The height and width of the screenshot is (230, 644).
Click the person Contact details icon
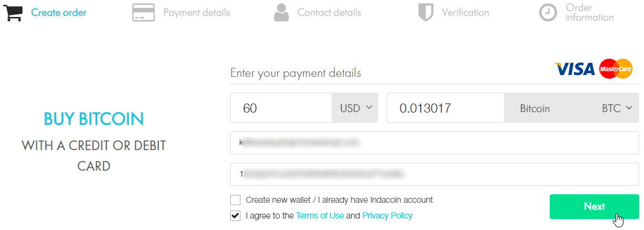pos(282,12)
